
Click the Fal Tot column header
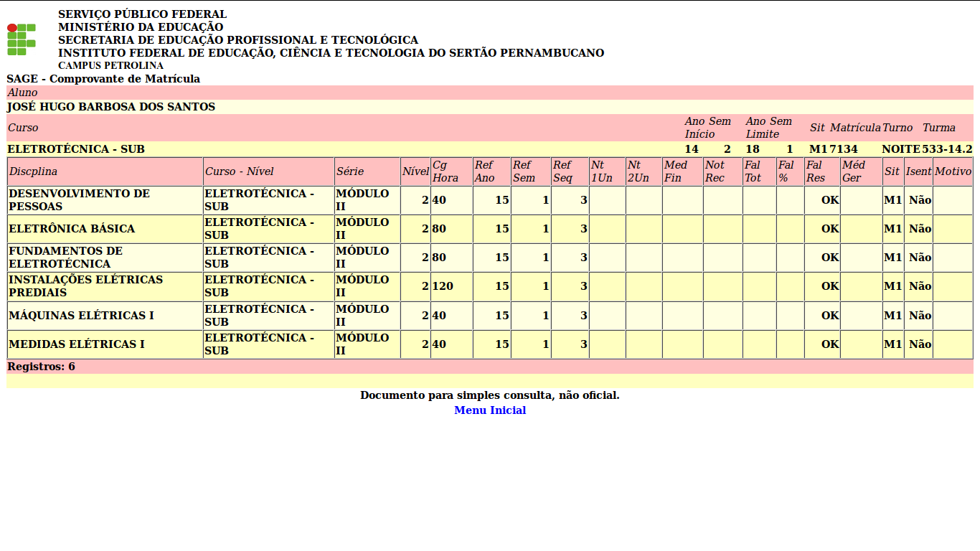point(759,171)
